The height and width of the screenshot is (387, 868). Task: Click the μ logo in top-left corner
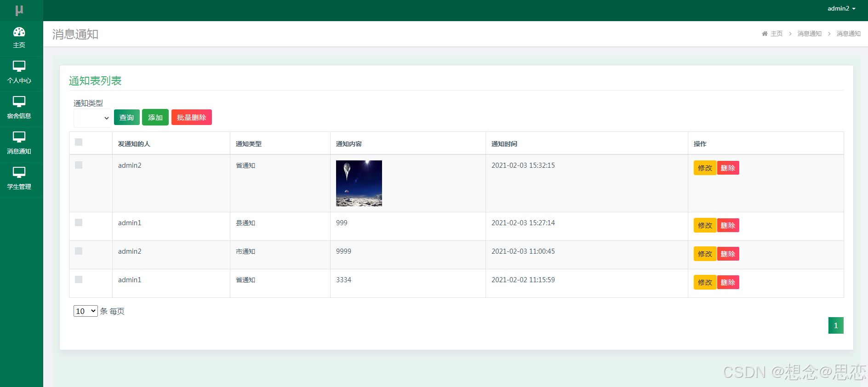click(19, 10)
